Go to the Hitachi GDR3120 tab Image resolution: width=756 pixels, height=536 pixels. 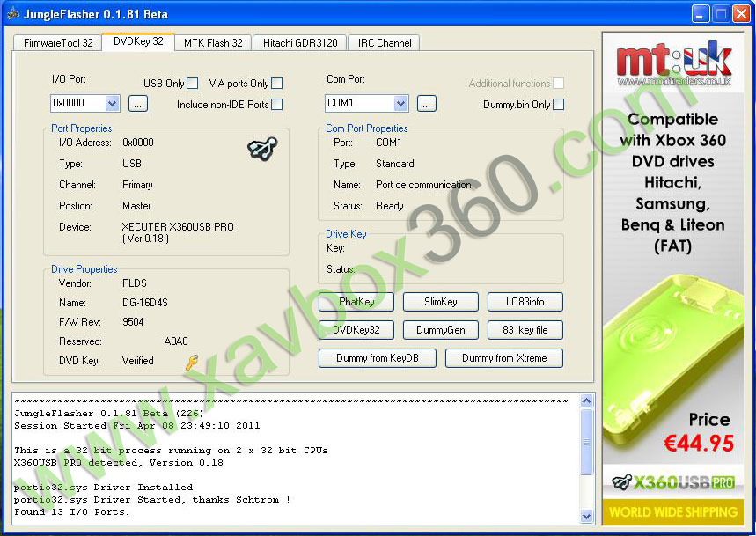(300, 43)
